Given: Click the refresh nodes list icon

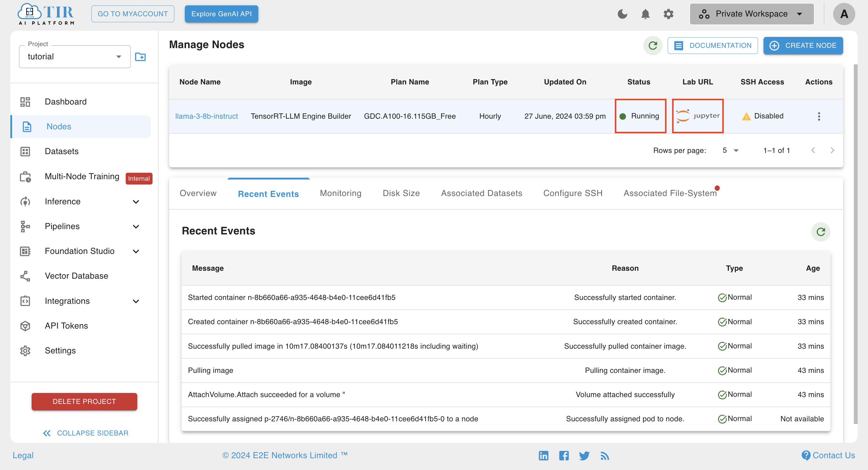Looking at the screenshot, I should click(653, 45).
